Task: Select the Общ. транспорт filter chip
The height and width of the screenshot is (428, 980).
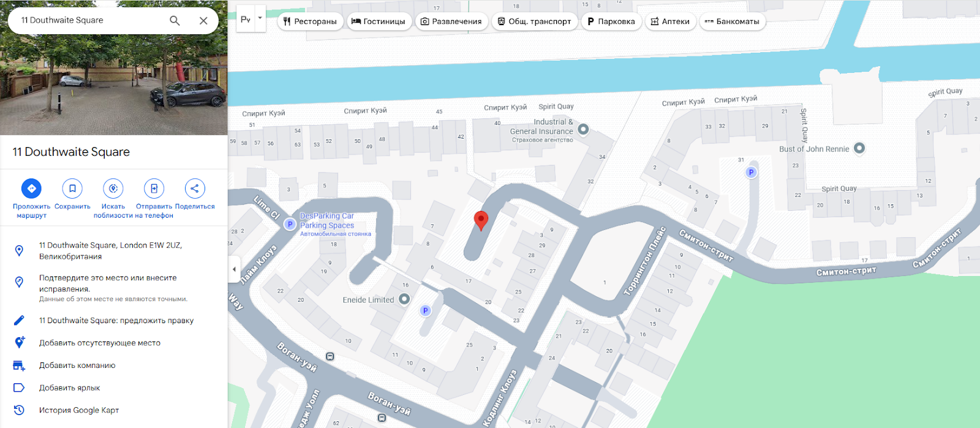Action: [x=534, y=21]
